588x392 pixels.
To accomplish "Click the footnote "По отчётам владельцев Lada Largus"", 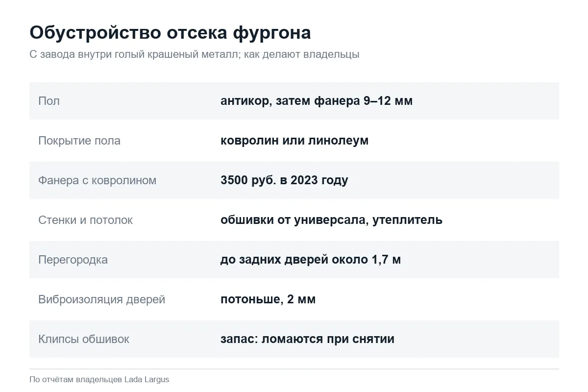I will pos(99,379).
